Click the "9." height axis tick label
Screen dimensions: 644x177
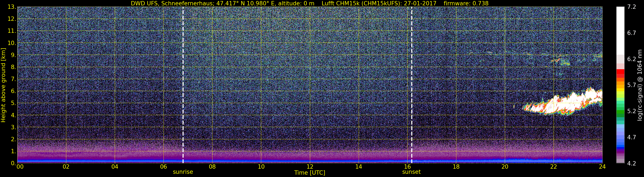[13, 55]
